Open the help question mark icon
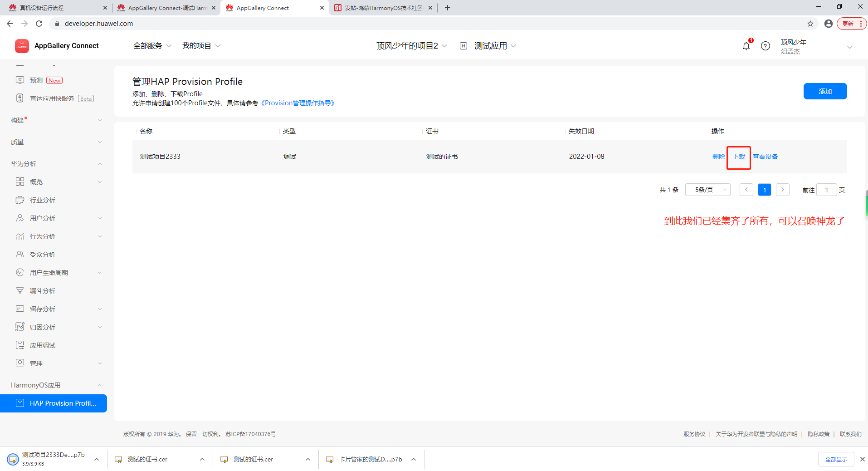The image size is (868, 471). (766, 46)
